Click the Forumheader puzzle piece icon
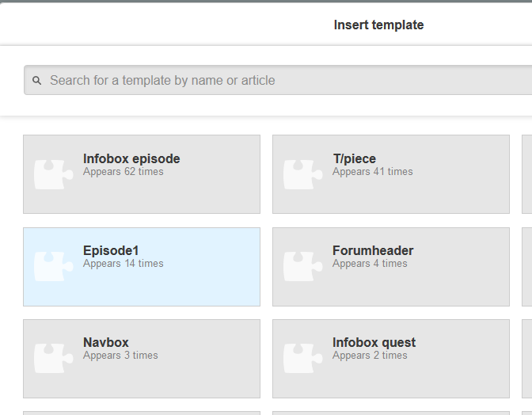The image size is (532, 415). click(x=303, y=266)
